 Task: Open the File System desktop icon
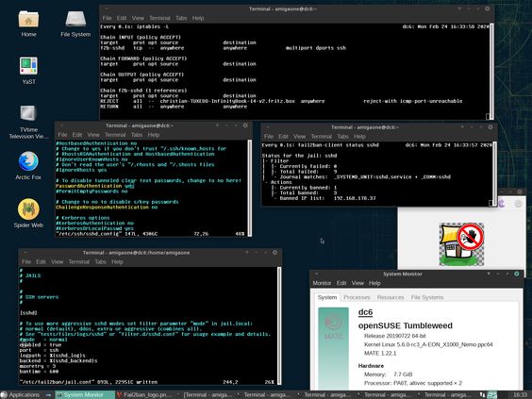point(75,23)
